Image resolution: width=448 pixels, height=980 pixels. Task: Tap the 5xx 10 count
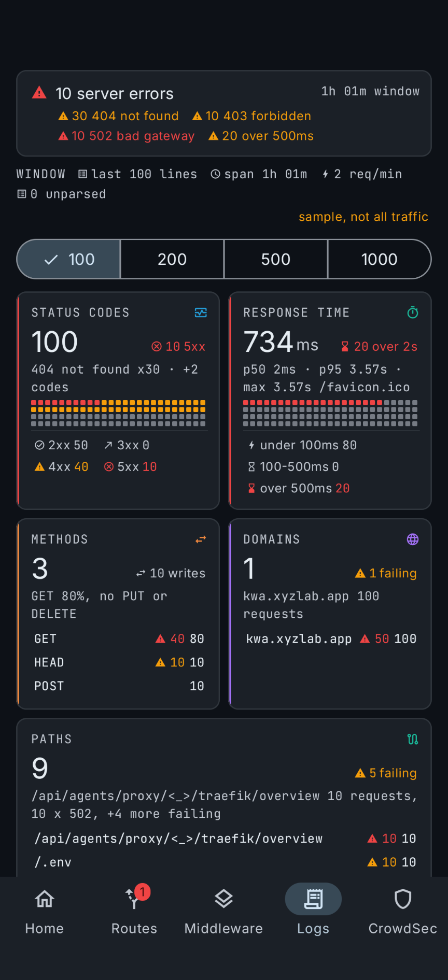[x=131, y=467]
